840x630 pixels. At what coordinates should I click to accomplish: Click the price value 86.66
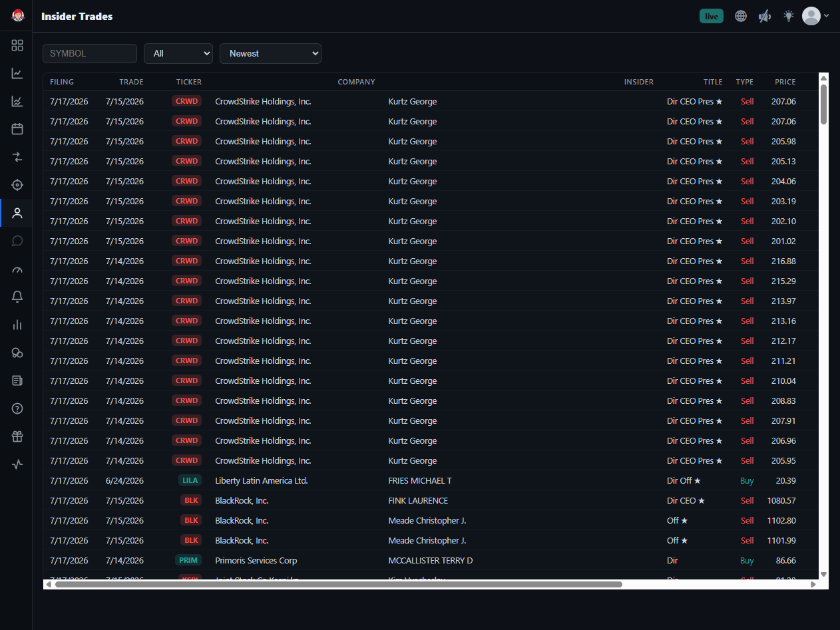[785, 560]
